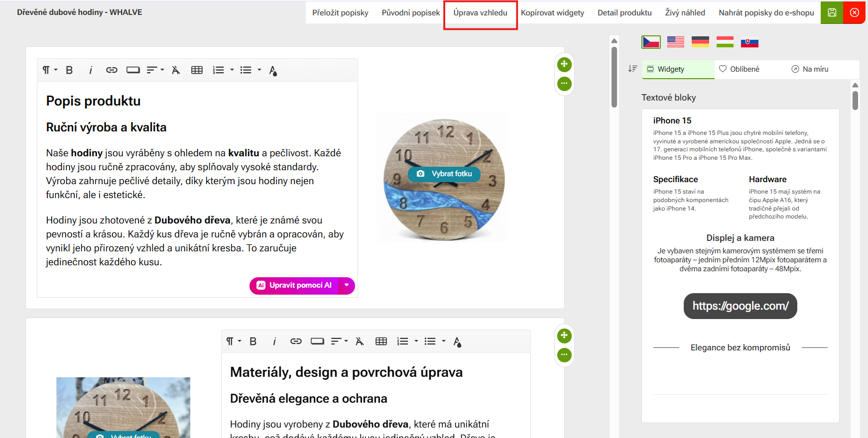This screenshot has width=868, height=438.
Task: Toggle italic in second editor toolbar
Action: [x=274, y=341]
